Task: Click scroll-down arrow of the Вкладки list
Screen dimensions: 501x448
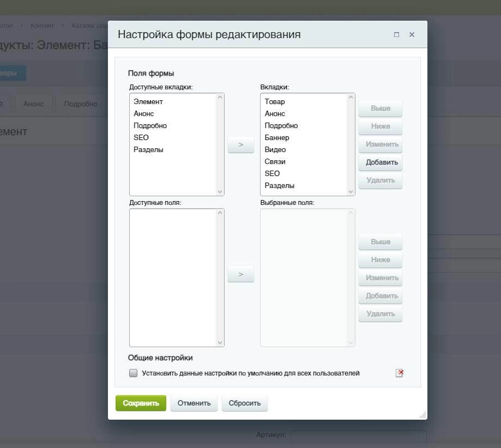Action: click(x=351, y=192)
